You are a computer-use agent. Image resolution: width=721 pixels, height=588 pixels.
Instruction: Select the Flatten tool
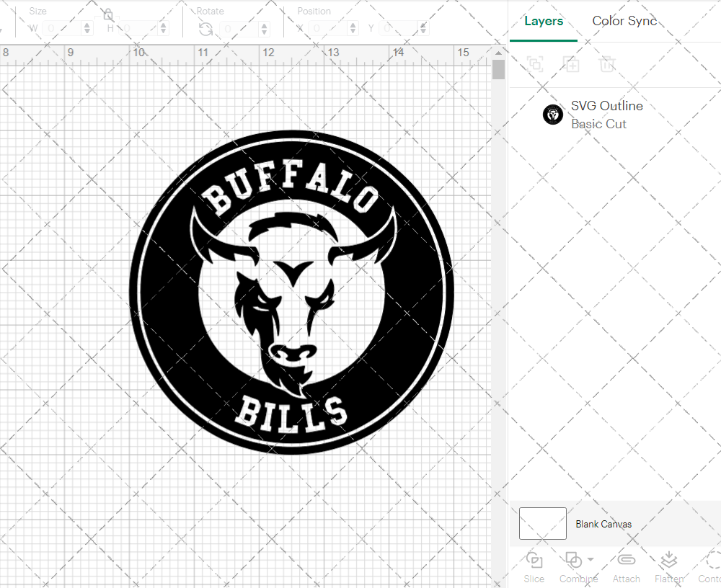[668, 566]
